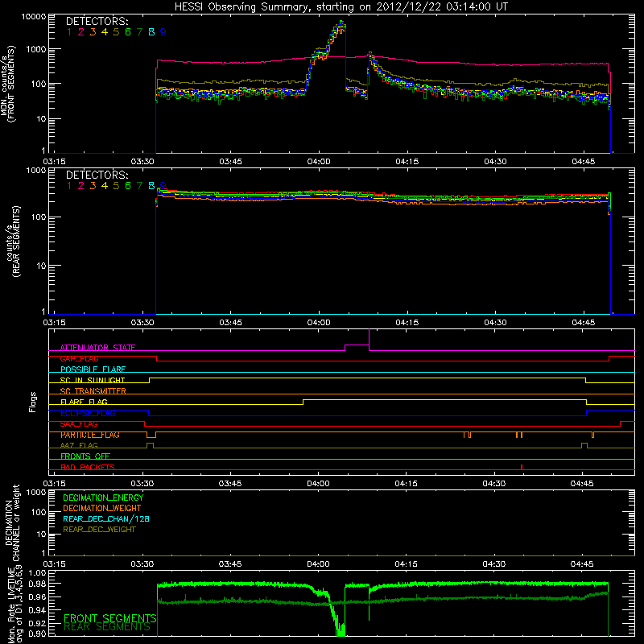Click cyan detector 8 in rear segments legend
This screenshot has height=644, width=644.
(151, 186)
